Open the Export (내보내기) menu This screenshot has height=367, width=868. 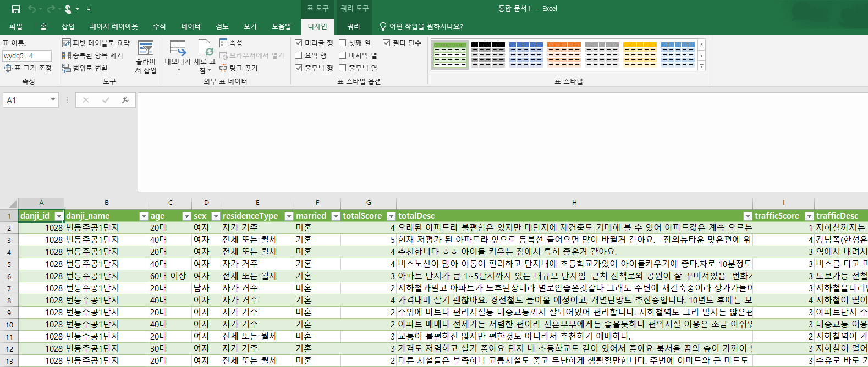[x=178, y=57]
